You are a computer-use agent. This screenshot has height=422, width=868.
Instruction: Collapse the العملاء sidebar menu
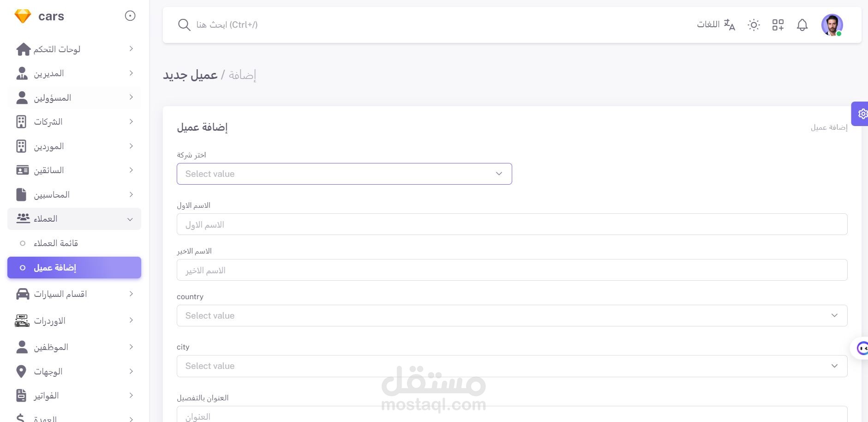(x=74, y=219)
